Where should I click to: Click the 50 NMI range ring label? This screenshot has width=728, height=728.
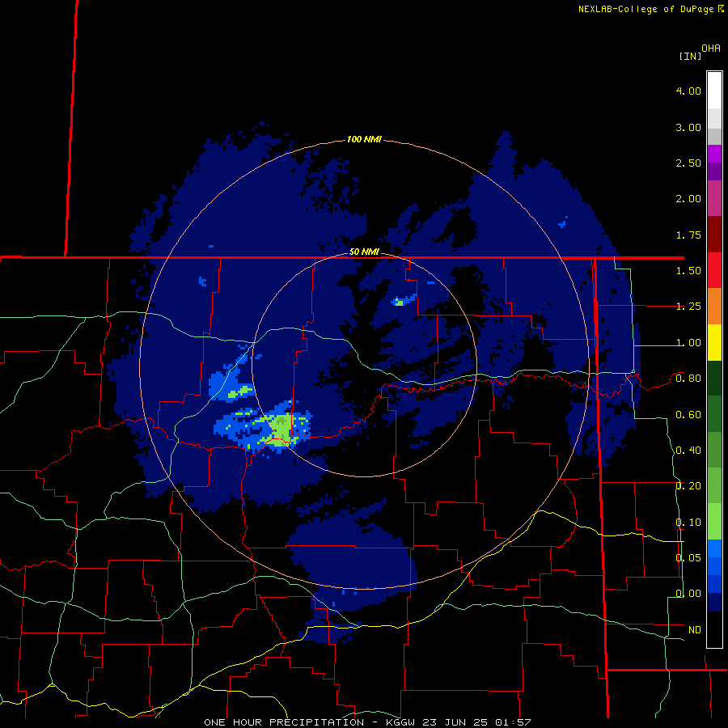pyautogui.click(x=364, y=252)
